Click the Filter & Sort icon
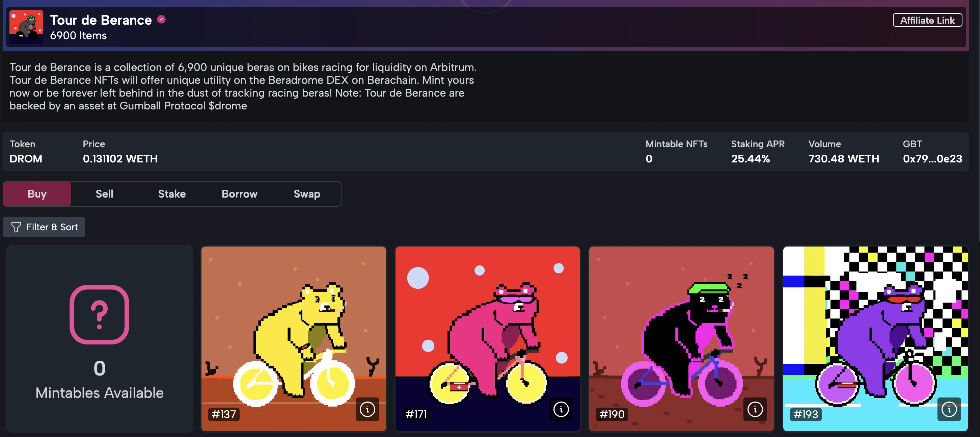 [16, 227]
